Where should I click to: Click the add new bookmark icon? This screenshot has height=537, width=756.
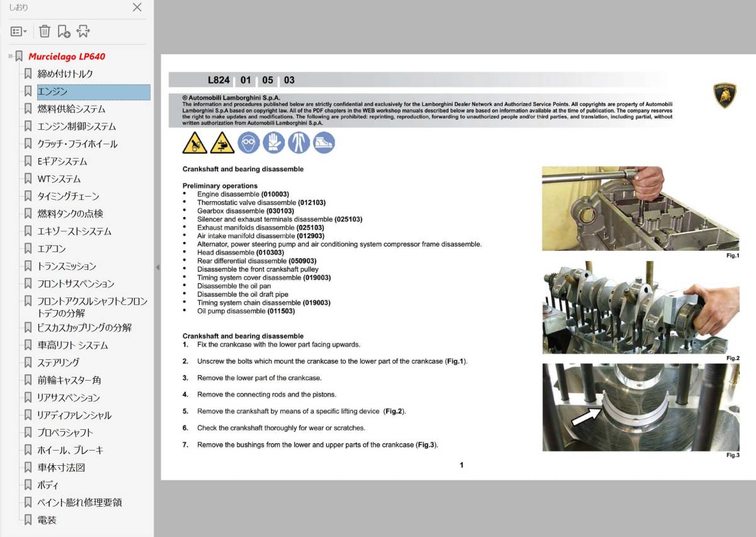(x=64, y=31)
